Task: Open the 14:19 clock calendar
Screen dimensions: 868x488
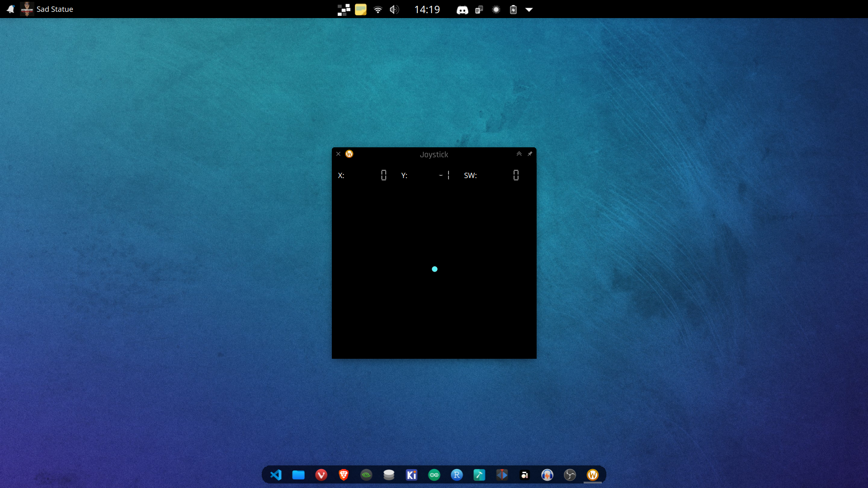Action: tap(427, 9)
